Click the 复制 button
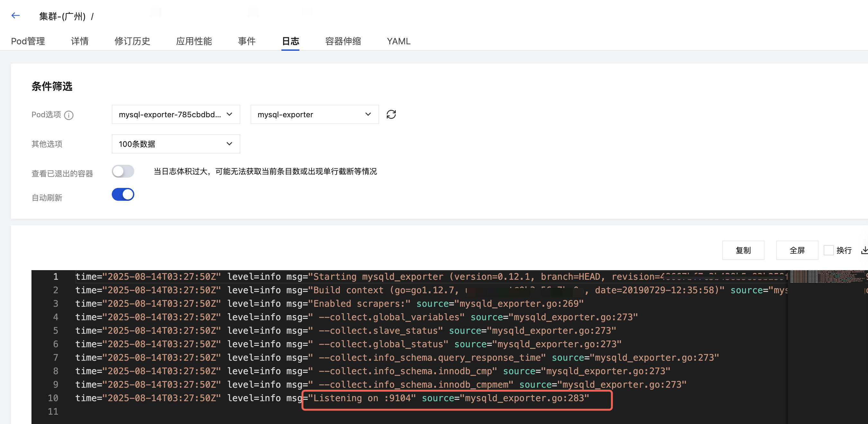This screenshot has height=424, width=868. (x=743, y=250)
